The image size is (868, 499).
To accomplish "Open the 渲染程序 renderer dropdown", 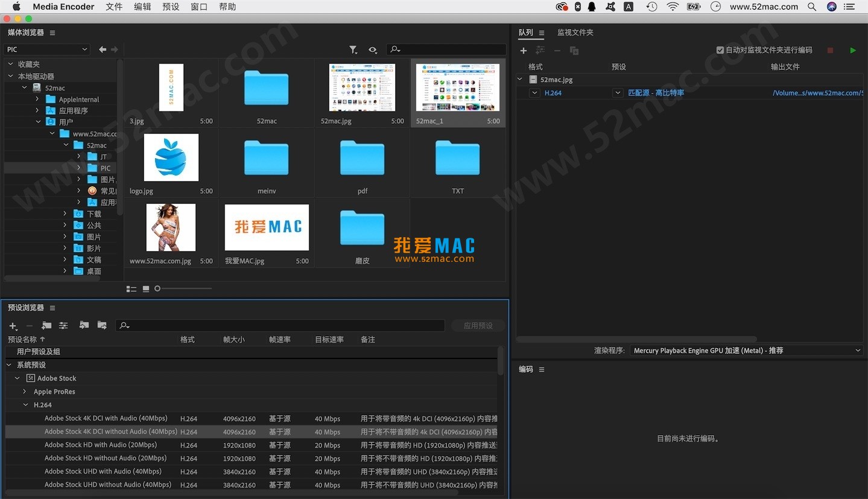I will 747,351.
